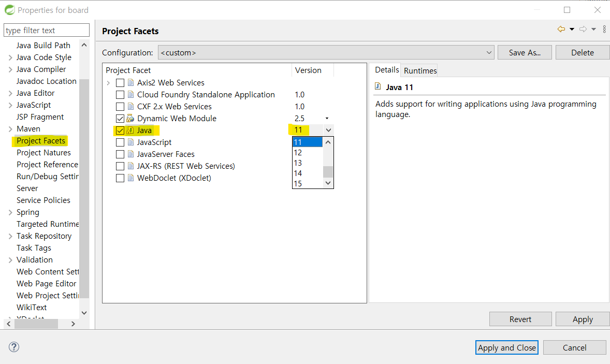The height and width of the screenshot is (364, 610).
Task: Expand the Axis2 Web Services tree node
Action: coord(109,83)
